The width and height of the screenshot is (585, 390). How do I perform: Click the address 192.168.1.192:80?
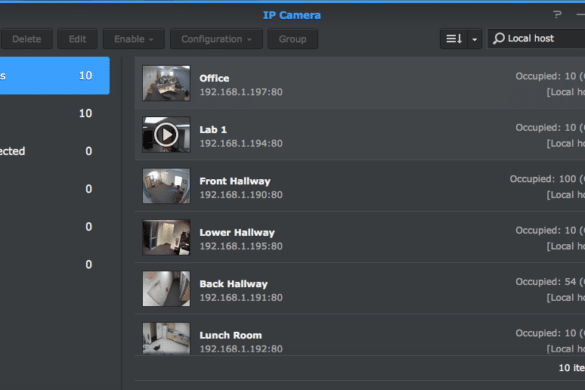pos(241,349)
